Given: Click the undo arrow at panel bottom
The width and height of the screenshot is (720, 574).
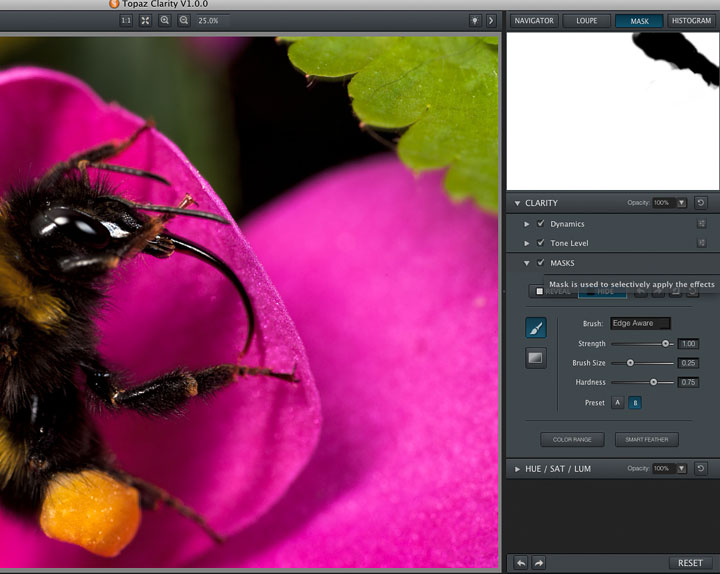Looking at the screenshot, I should click(x=521, y=563).
